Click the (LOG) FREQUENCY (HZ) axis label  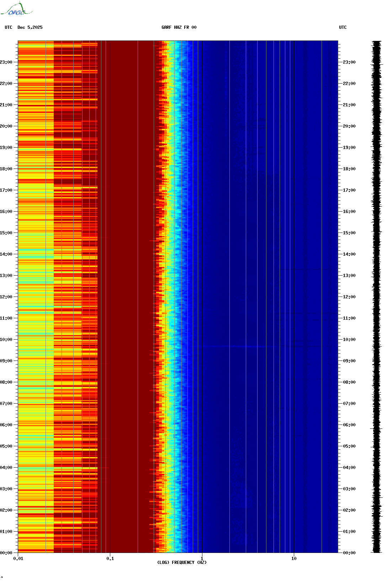pos(182,562)
